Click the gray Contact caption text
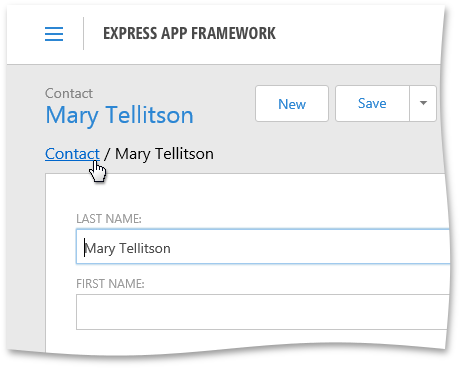 tap(69, 93)
